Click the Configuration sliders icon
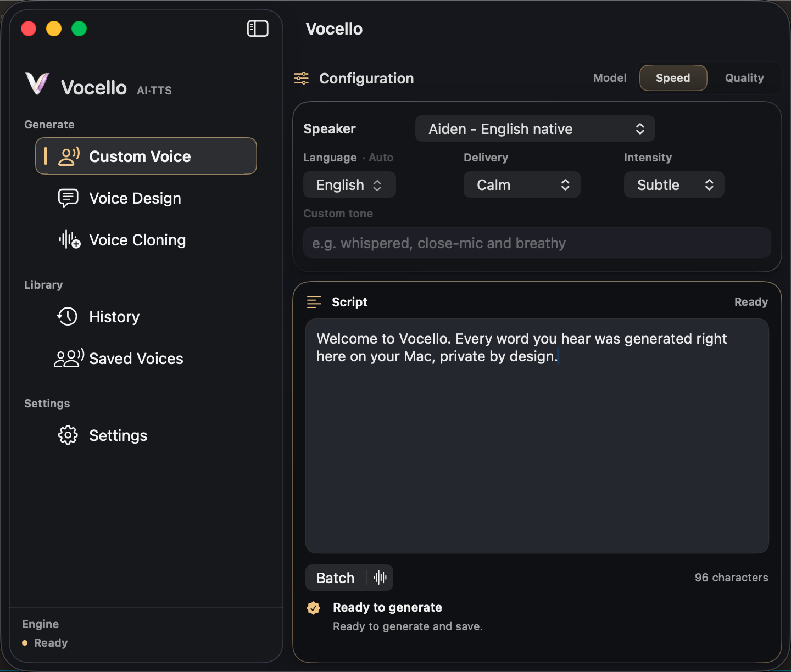The width and height of the screenshot is (791, 672). click(301, 79)
